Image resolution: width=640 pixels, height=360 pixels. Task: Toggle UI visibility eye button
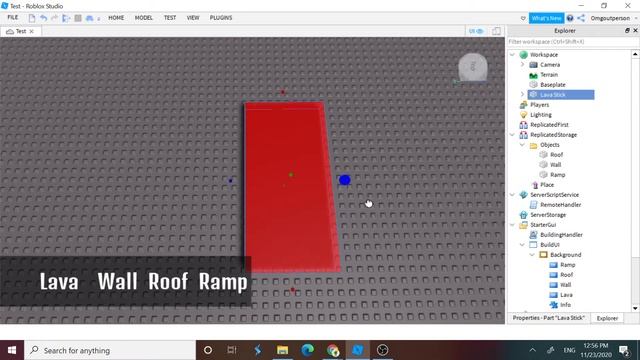pos(476,31)
